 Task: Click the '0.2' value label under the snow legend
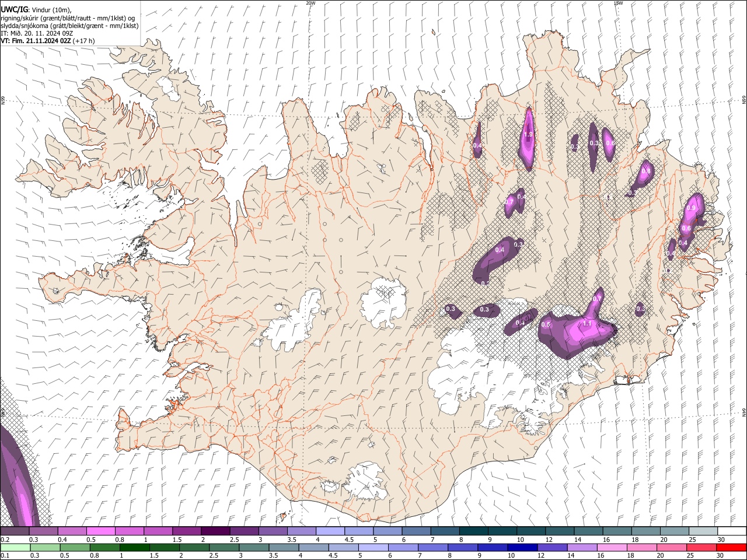(x=4, y=540)
